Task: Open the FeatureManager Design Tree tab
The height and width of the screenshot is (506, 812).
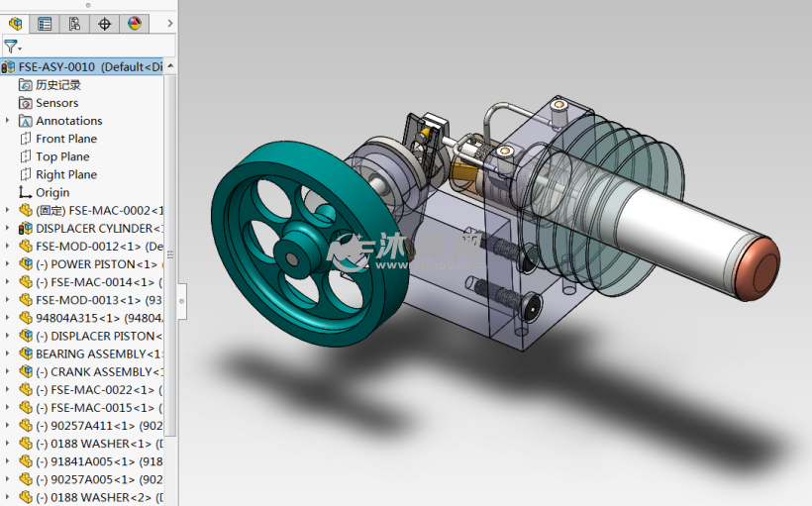Action: tap(15, 24)
